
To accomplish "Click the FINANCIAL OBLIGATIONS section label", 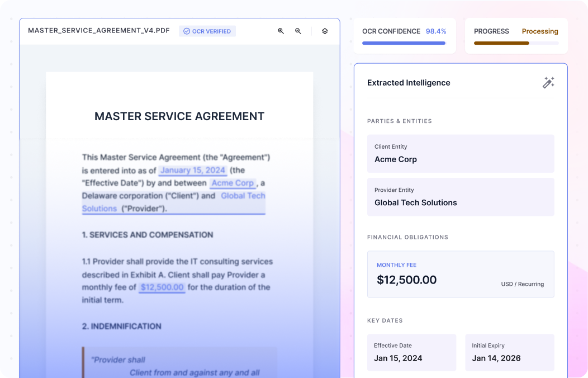I will click(407, 238).
